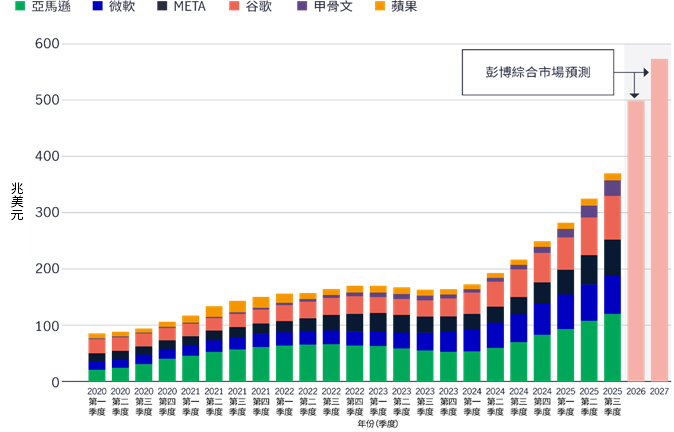Click the pink 2027 forecast bar
This screenshot has width=674, height=432.
tap(660, 220)
